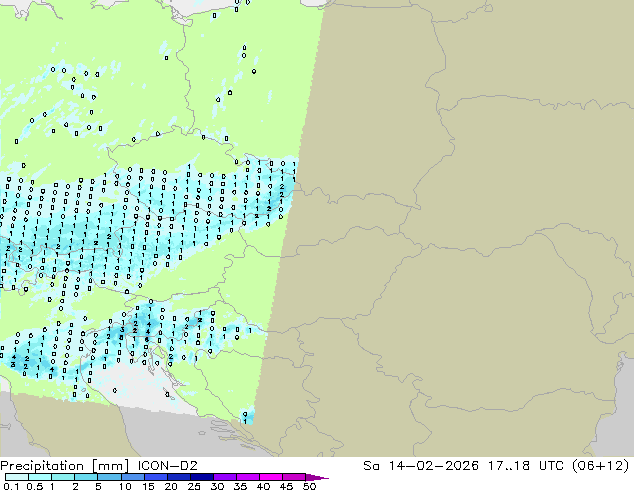
Task: Click the above-50 mm arrow tip of legend
Action: click(317, 477)
